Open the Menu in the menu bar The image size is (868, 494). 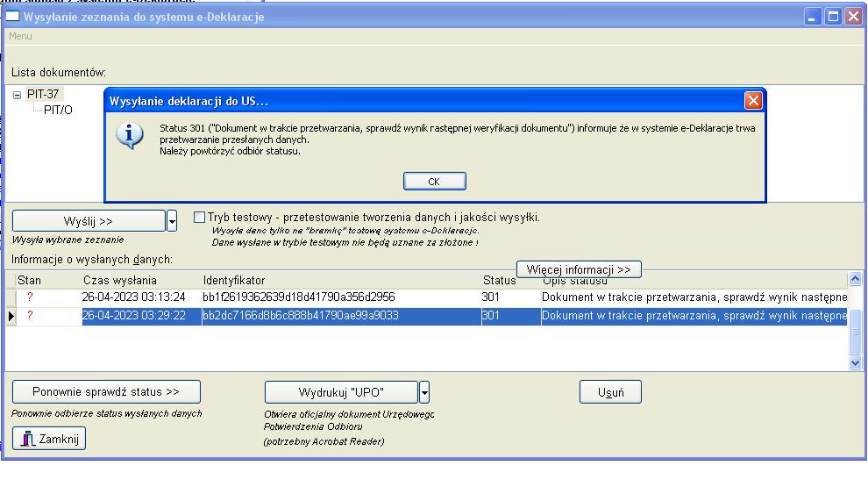pyautogui.click(x=20, y=36)
